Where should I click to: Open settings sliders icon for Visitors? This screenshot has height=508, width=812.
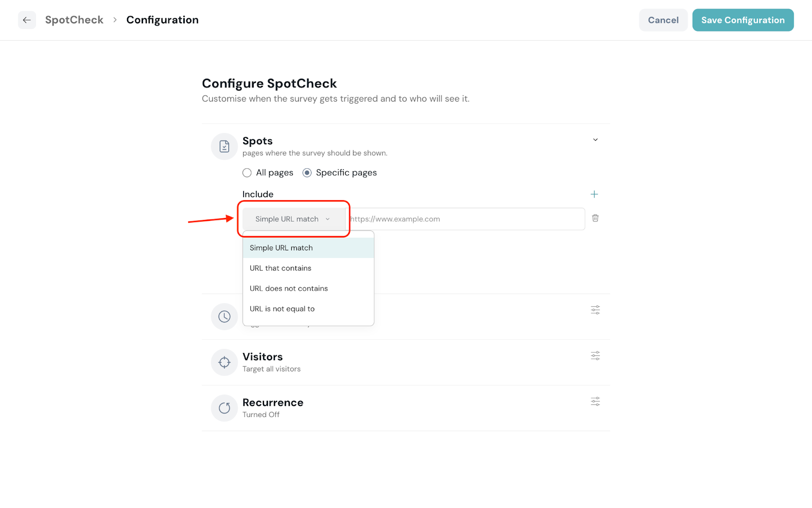pos(595,356)
